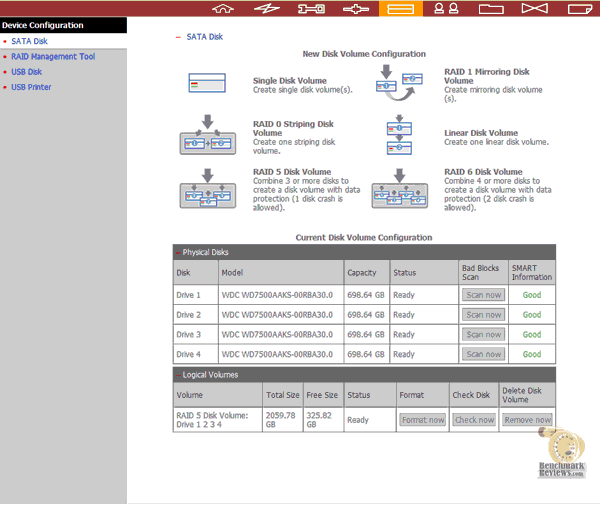This screenshot has height=505, width=600.
Task: Scan Drive 4 for bad blocks
Action: click(x=484, y=354)
